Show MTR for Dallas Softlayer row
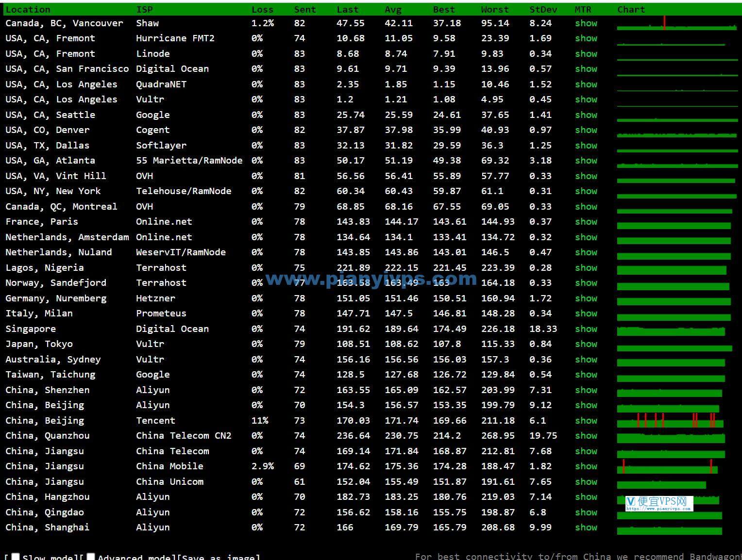This screenshot has height=560, width=742. [586, 146]
